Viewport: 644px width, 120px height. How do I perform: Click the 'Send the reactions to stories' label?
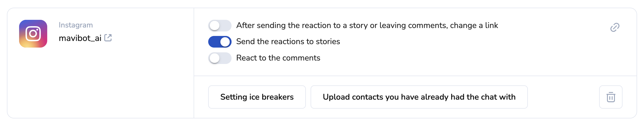click(x=288, y=42)
